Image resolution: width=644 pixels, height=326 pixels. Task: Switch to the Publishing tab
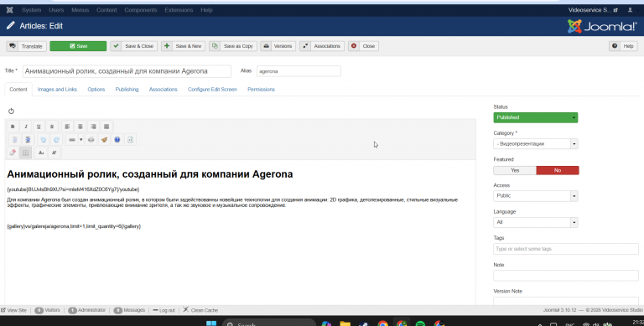(x=127, y=90)
